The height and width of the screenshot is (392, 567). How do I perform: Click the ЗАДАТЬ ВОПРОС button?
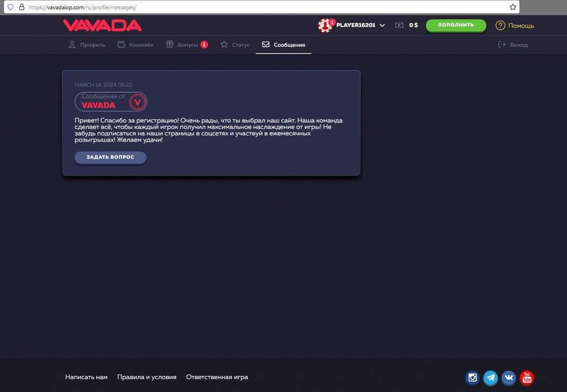(110, 157)
